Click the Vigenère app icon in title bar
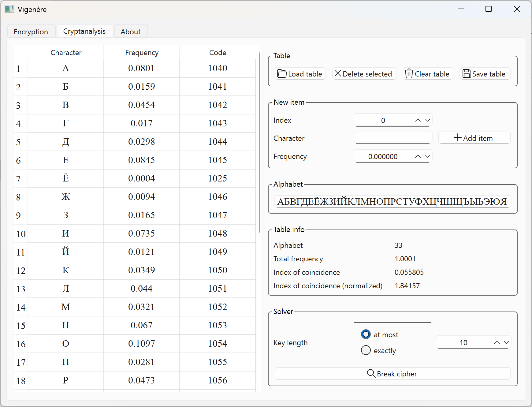The height and width of the screenshot is (407, 532). tap(9, 9)
